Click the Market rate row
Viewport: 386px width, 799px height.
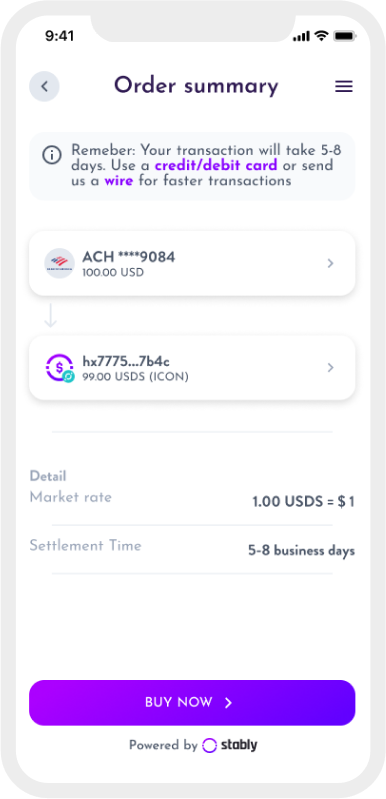[x=192, y=499]
